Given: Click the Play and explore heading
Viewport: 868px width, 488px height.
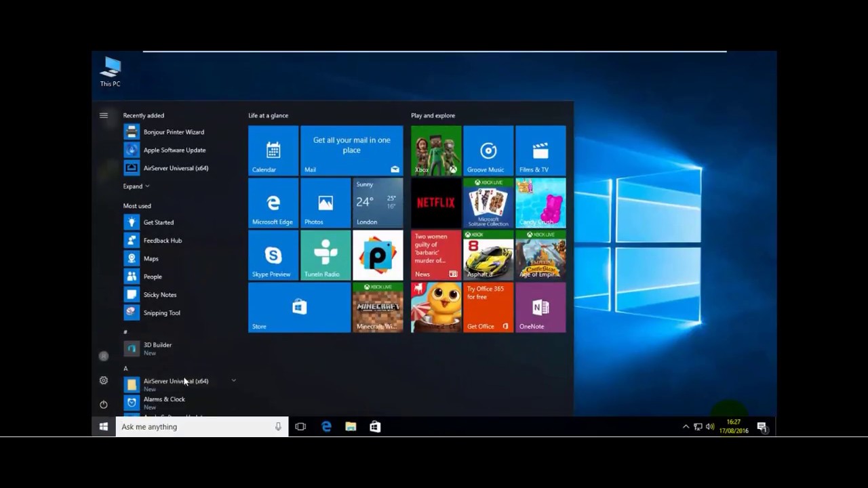Looking at the screenshot, I should (433, 115).
